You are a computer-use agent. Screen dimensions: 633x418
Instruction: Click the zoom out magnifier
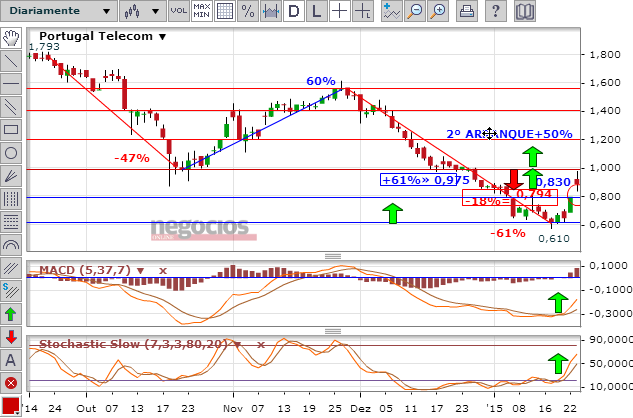tap(415, 11)
